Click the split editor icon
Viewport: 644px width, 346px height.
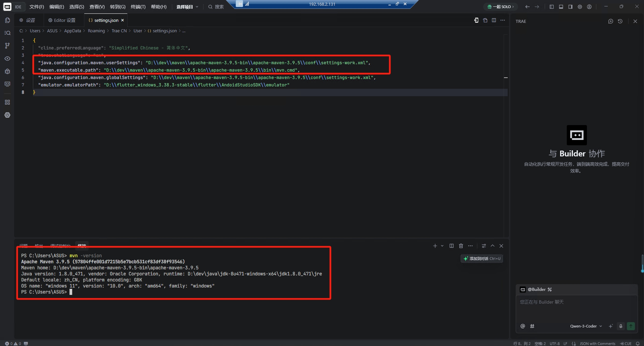(x=494, y=20)
